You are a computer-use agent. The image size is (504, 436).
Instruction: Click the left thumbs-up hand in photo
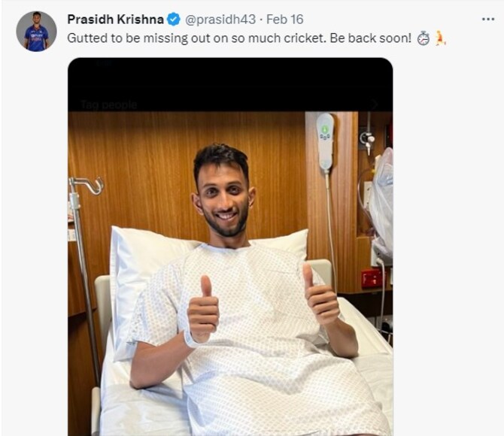coord(203,310)
